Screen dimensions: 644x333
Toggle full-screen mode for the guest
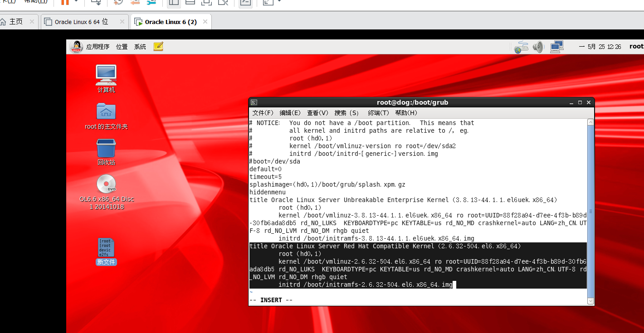268,3
